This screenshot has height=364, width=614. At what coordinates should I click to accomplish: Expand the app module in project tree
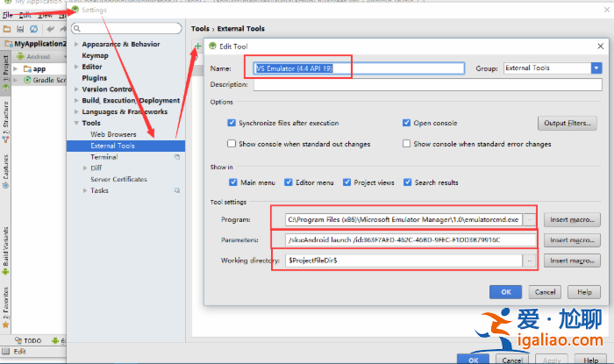[x=16, y=68]
